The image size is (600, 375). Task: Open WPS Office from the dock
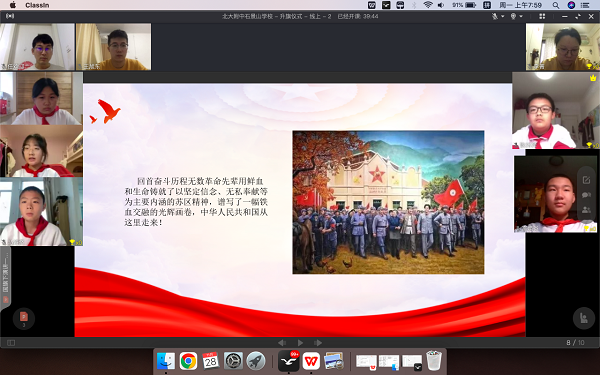click(x=311, y=361)
